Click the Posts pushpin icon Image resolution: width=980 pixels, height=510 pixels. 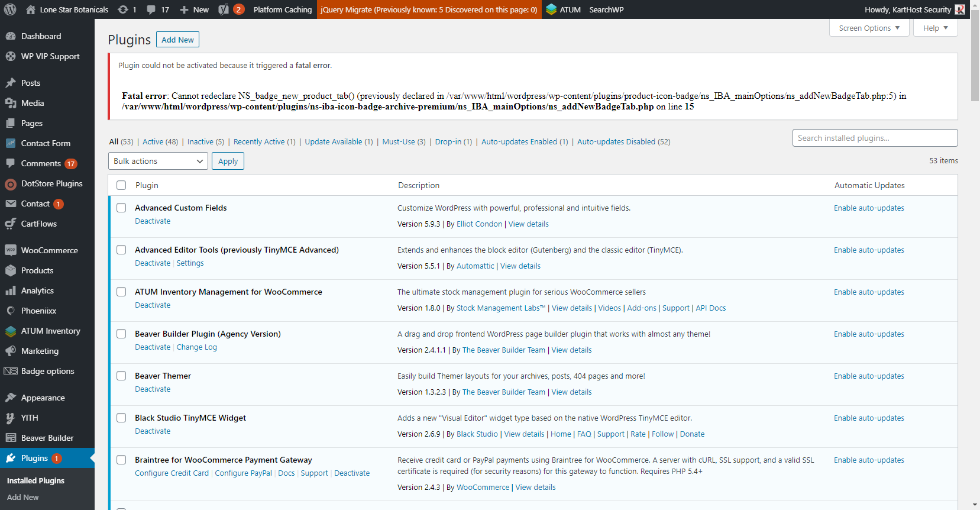point(11,83)
